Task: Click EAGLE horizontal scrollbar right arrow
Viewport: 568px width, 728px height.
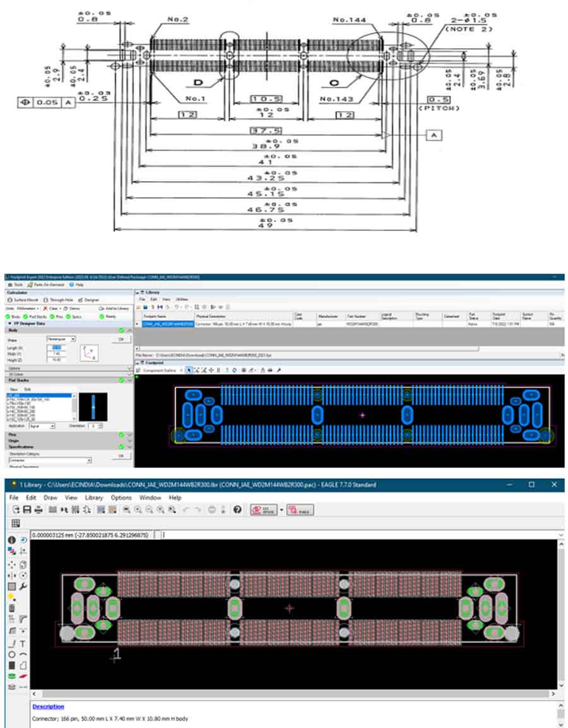Action: pos(553,694)
